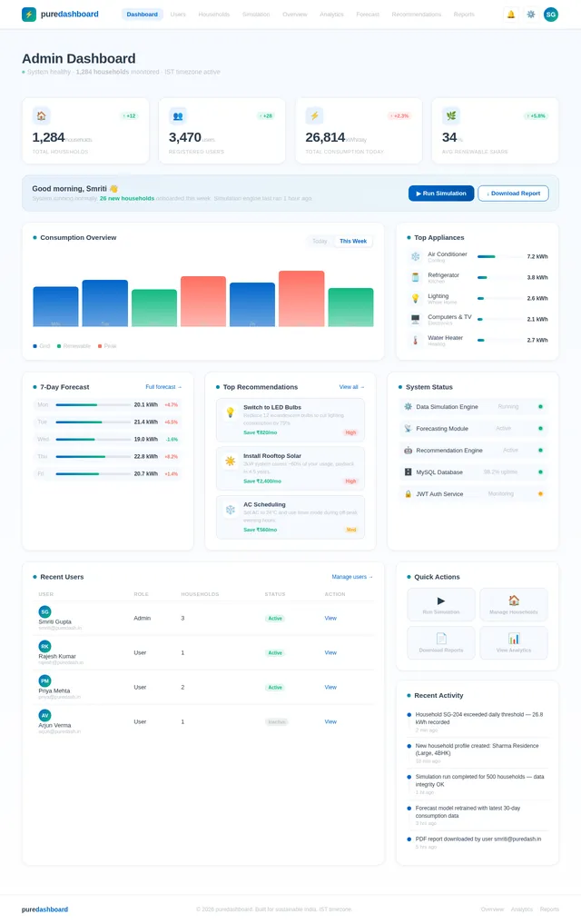Click Thu forecast progress bar

tap(93, 457)
